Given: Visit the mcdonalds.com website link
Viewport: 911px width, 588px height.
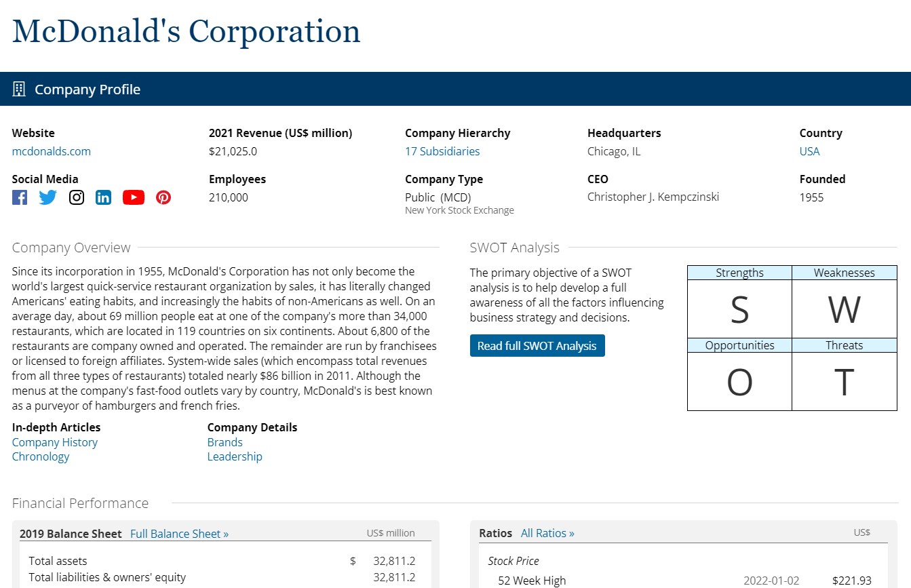Looking at the screenshot, I should point(52,151).
